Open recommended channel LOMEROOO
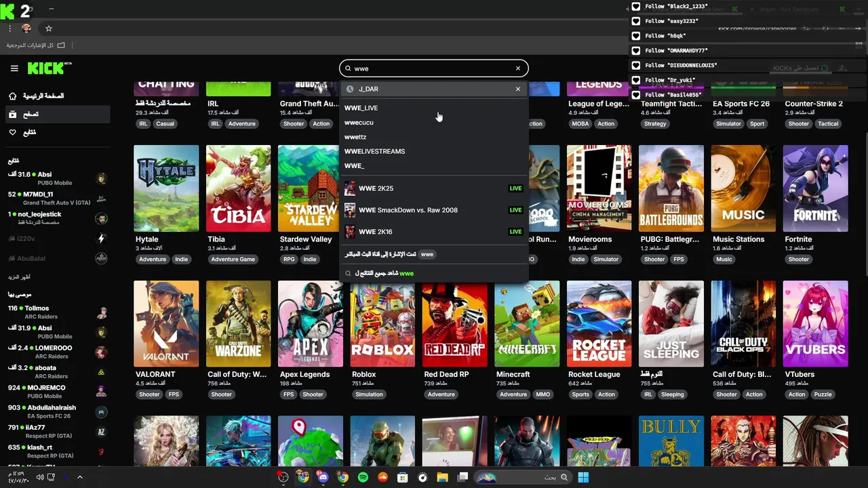The height and width of the screenshot is (488, 868). [58, 352]
